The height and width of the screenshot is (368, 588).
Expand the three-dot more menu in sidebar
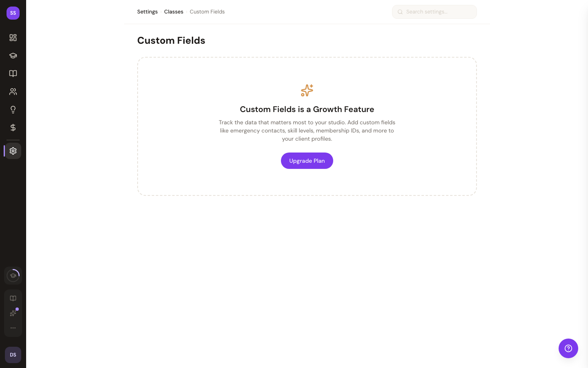pyautogui.click(x=13, y=328)
